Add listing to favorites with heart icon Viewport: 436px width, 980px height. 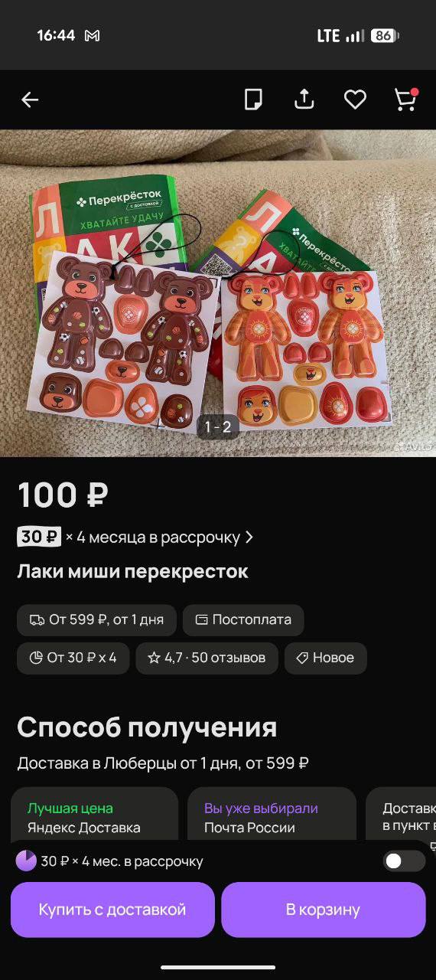click(355, 100)
